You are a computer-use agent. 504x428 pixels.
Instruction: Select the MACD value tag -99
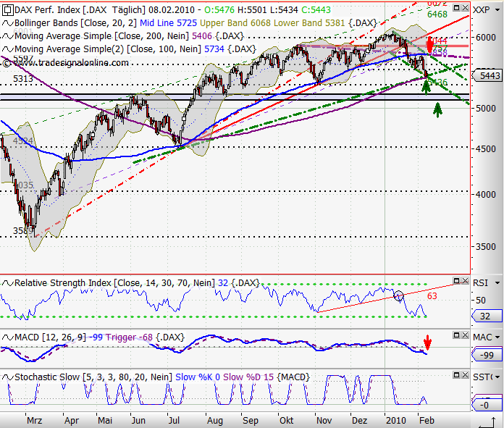(487, 355)
